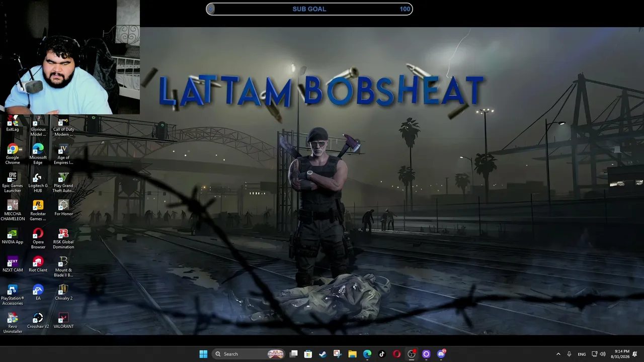
Task: Open the NVIDIA App desktop shortcut
Action: [13, 236]
